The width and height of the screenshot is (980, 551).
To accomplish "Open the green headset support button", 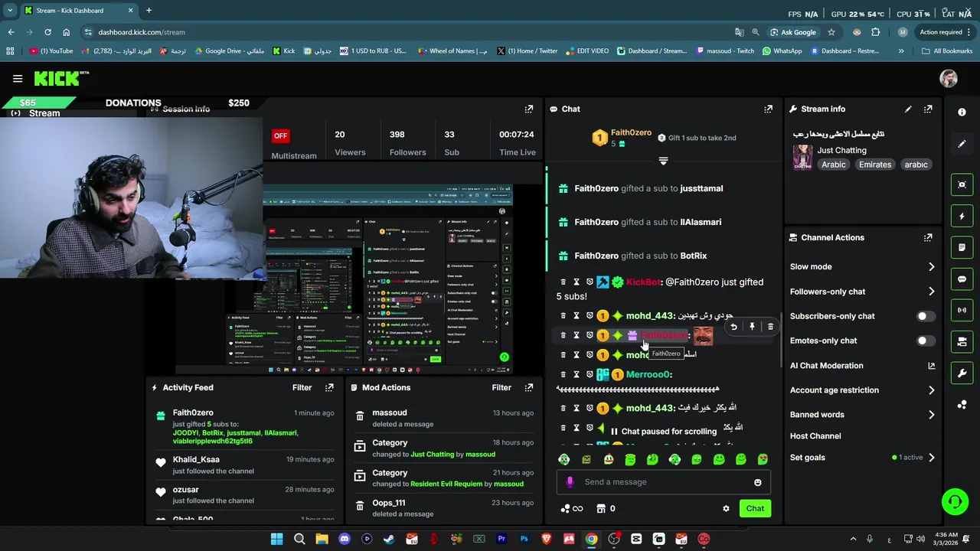I will coord(955,502).
